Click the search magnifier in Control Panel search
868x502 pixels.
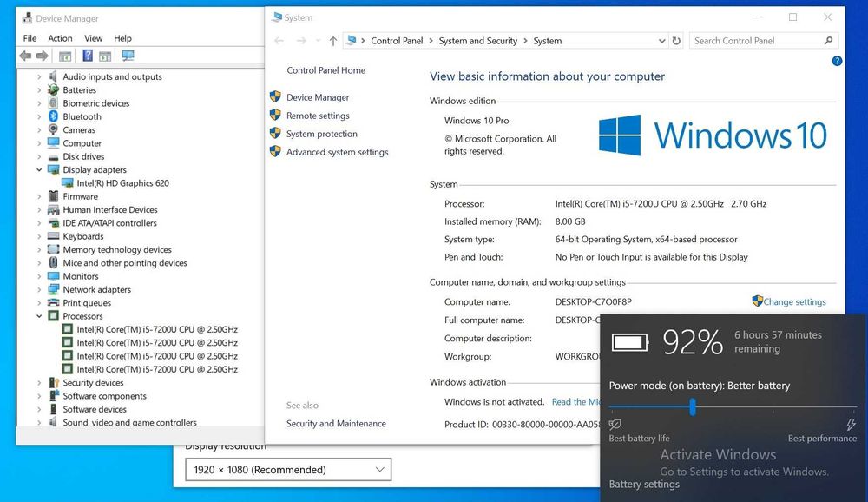[829, 41]
